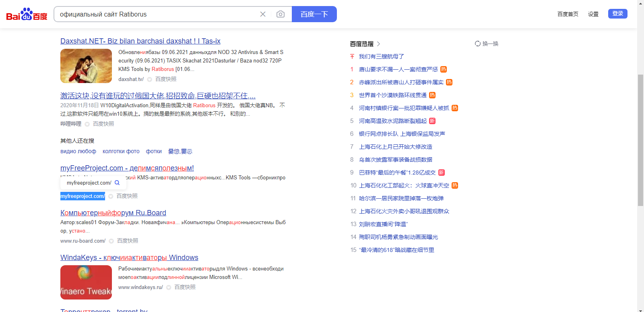
Task: Select related search фотки
Action: tap(154, 152)
